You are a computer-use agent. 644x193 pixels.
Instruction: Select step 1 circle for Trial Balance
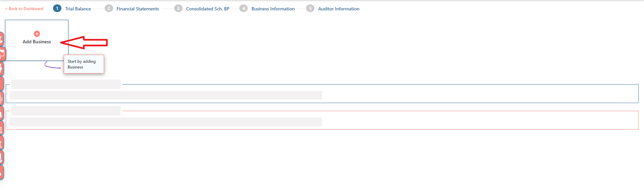[x=57, y=8]
